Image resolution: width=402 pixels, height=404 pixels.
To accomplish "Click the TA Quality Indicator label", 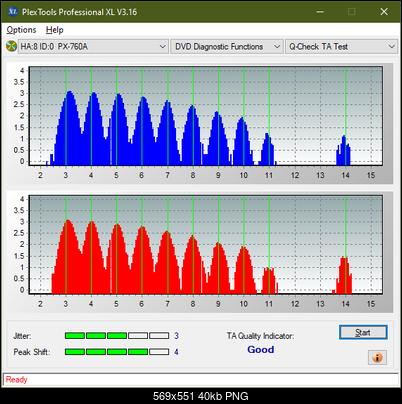I will click(260, 336).
